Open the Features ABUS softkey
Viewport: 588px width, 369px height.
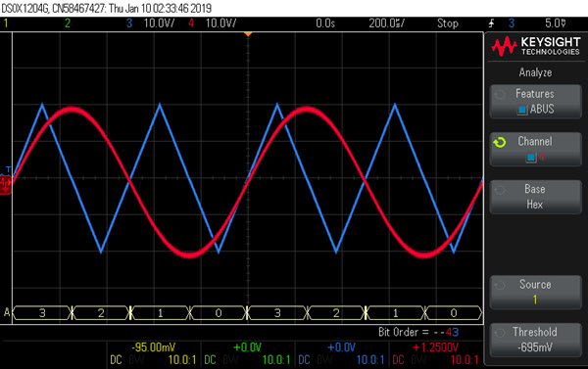[535, 102]
